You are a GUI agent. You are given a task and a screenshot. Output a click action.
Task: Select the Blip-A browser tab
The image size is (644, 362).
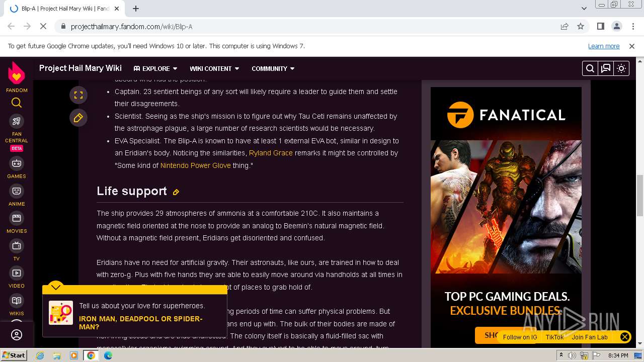(x=65, y=9)
